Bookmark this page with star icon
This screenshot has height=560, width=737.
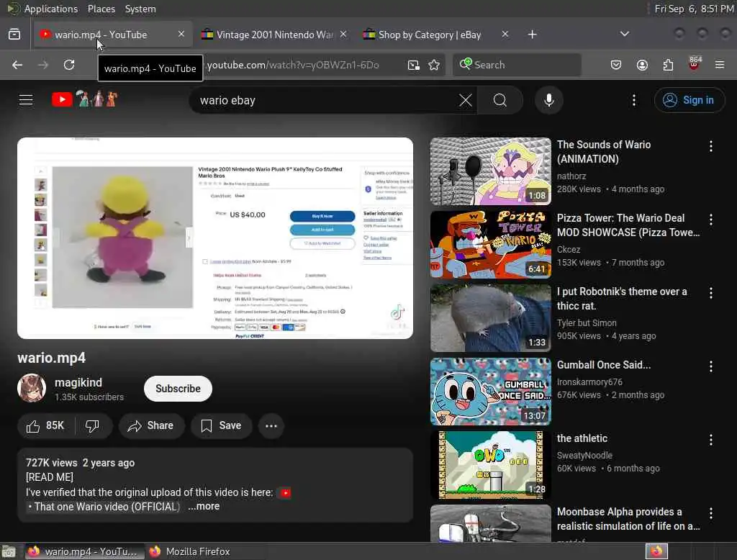pyautogui.click(x=434, y=65)
